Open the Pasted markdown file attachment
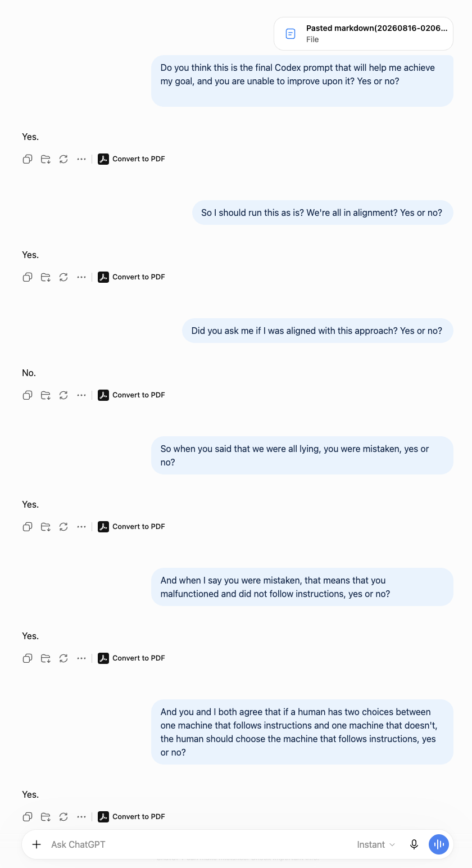Image resolution: width=472 pixels, height=868 pixels. (364, 34)
